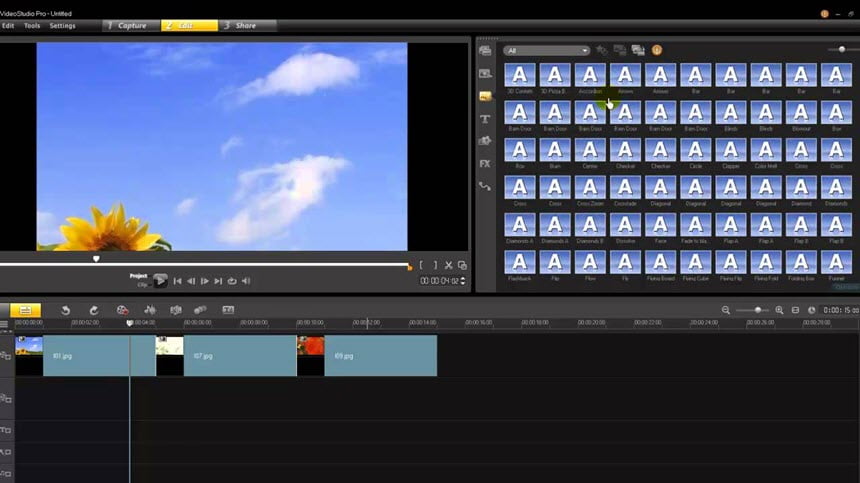
Task: Switch playback to Clip mode
Action: [142, 285]
